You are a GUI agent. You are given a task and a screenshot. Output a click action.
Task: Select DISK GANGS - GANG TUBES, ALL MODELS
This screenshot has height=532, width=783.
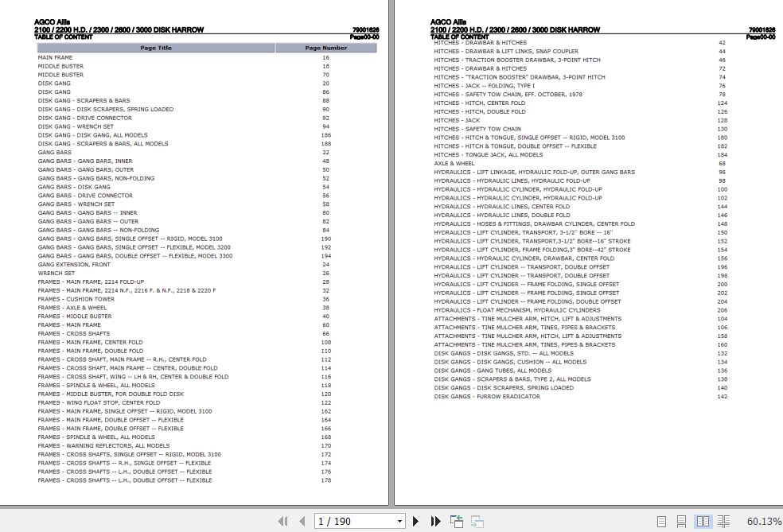[493, 371]
